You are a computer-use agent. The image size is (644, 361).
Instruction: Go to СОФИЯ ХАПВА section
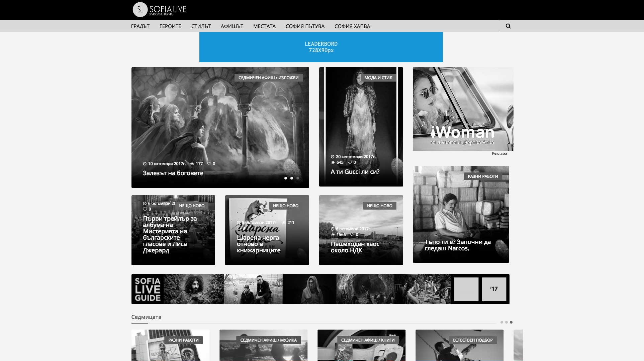tap(352, 26)
